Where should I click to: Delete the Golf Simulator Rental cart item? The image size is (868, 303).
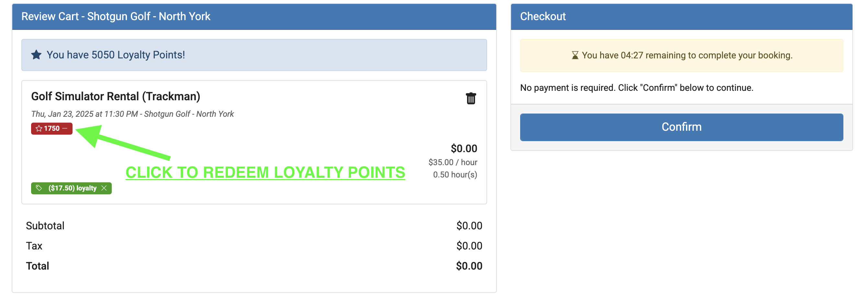point(470,99)
